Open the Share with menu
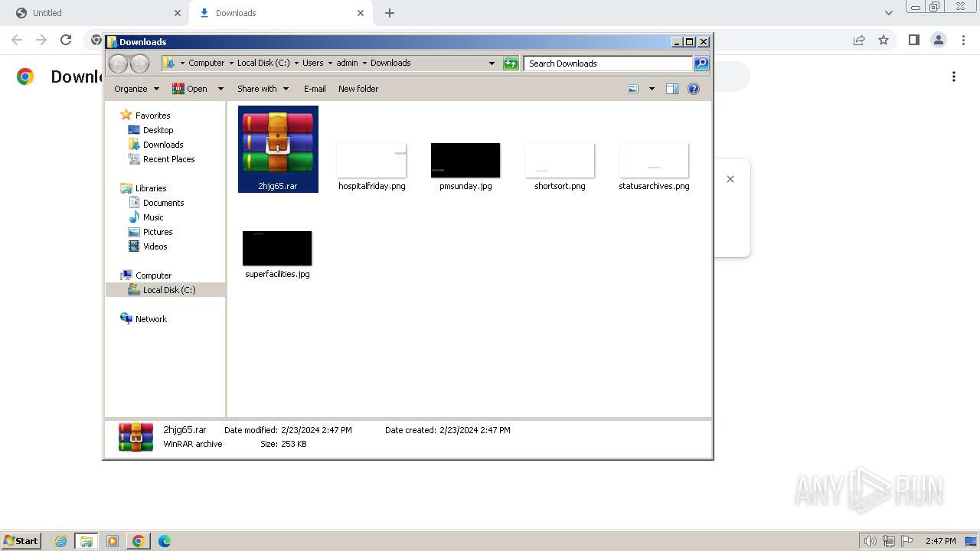The image size is (980, 551). pos(263,89)
